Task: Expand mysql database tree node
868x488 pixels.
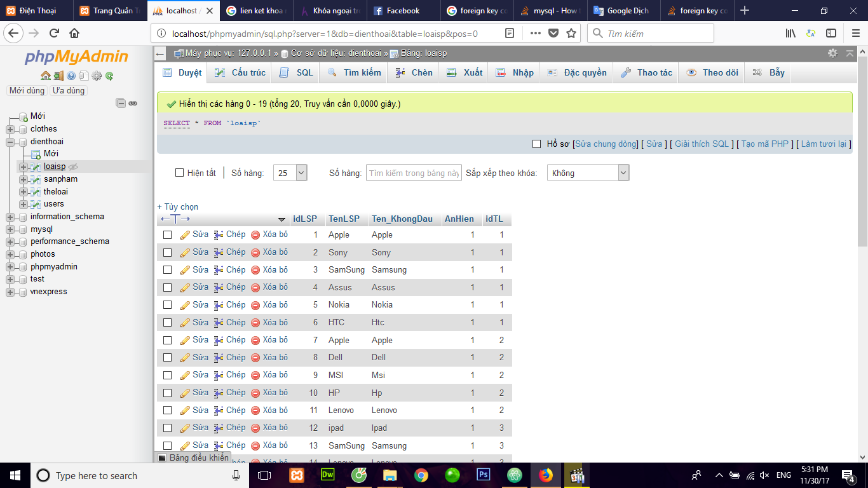Action: [10, 229]
